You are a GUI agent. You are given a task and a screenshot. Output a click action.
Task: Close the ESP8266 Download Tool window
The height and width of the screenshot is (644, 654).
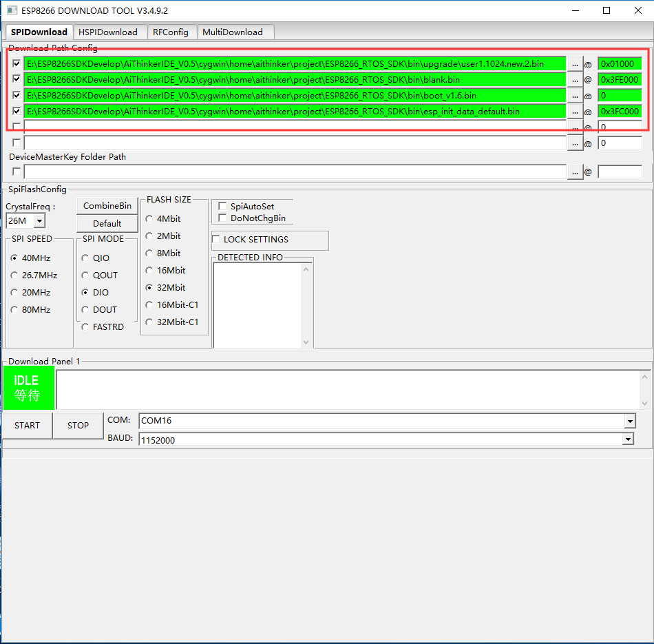638,10
